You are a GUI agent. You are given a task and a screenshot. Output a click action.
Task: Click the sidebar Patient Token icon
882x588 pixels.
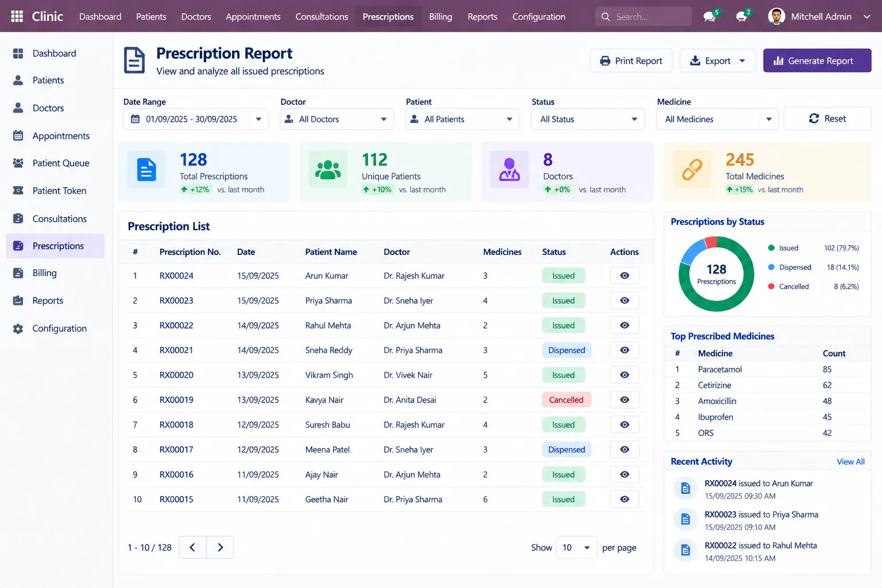(x=18, y=191)
